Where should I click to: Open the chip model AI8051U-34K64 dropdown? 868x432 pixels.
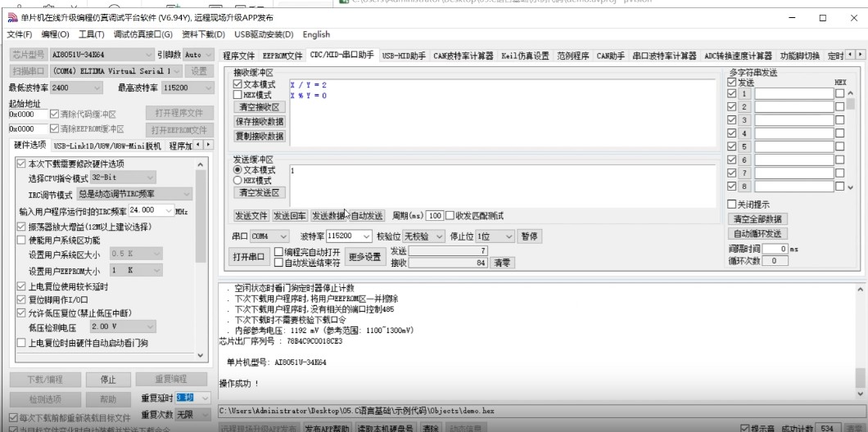(102, 55)
